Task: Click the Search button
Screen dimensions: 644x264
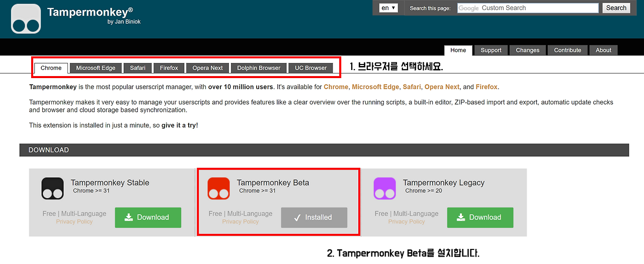Action: point(616,8)
